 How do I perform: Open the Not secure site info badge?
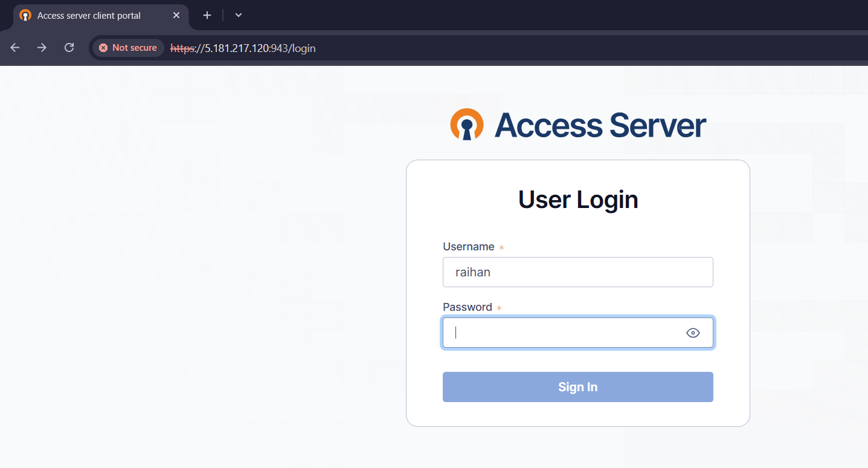point(128,48)
